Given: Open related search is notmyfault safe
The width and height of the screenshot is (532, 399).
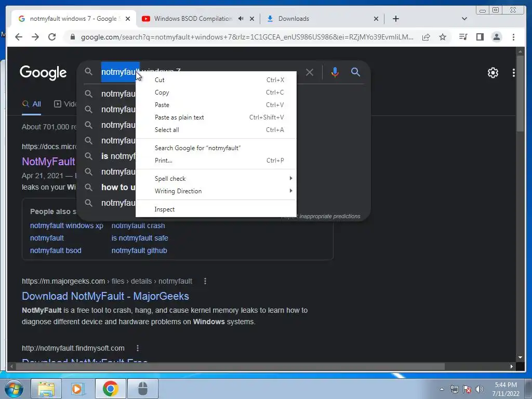Looking at the screenshot, I should [x=140, y=238].
